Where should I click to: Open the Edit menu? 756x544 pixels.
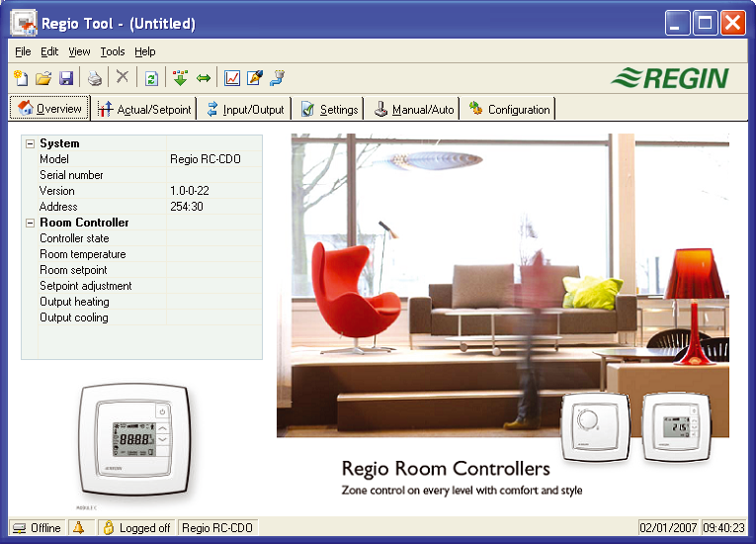point(49,51)
